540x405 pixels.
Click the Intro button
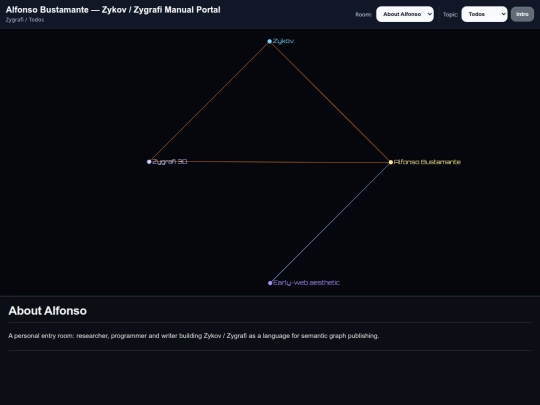click(522, 14)
